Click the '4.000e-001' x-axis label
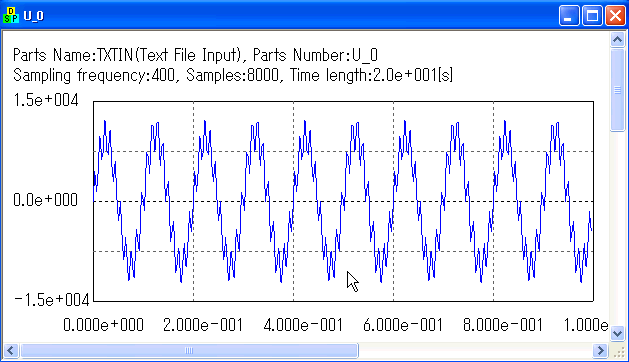This screenshot has width=629, height=362. 303,325
